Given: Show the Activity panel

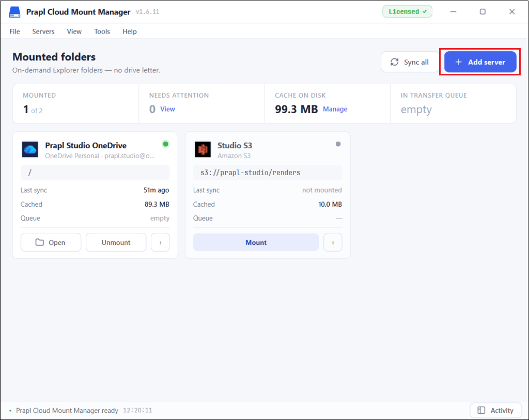Looking at the screenshot, I should [495, 411].
